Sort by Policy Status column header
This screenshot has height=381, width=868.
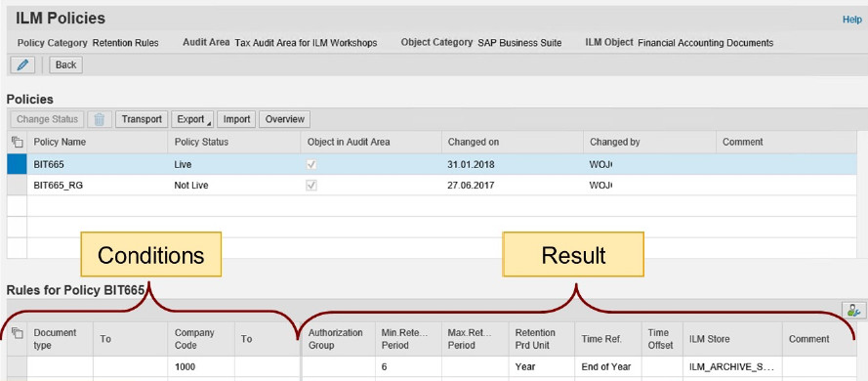click(x=201, y=142)
